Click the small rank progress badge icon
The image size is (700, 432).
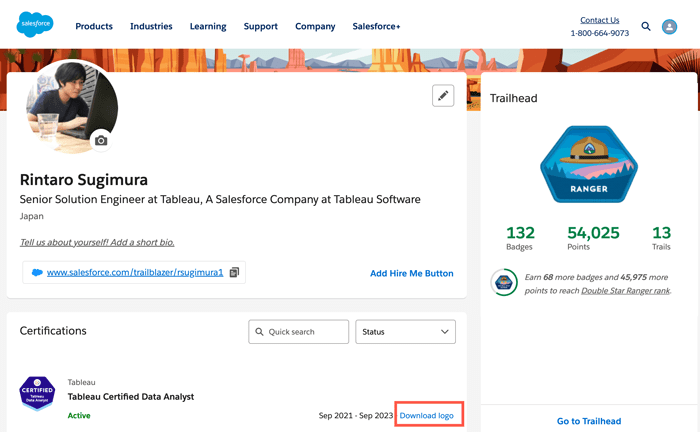(504, 283)
